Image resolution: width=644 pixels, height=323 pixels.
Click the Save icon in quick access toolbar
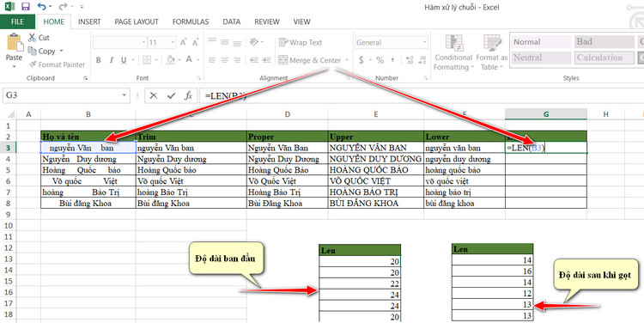click(x=26, y=7)
